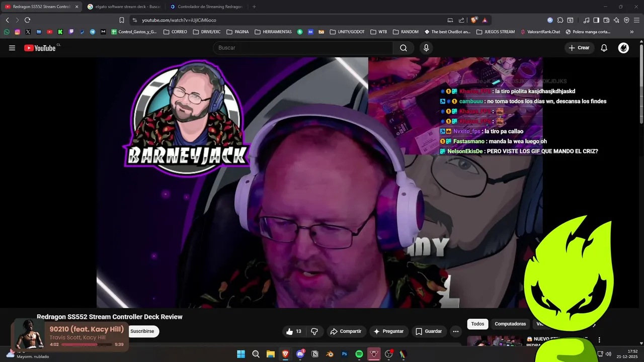The width and height of the screenshot is (644, 362).
Task: Click the YouTube Buscar search field
Action: (303, 48)
